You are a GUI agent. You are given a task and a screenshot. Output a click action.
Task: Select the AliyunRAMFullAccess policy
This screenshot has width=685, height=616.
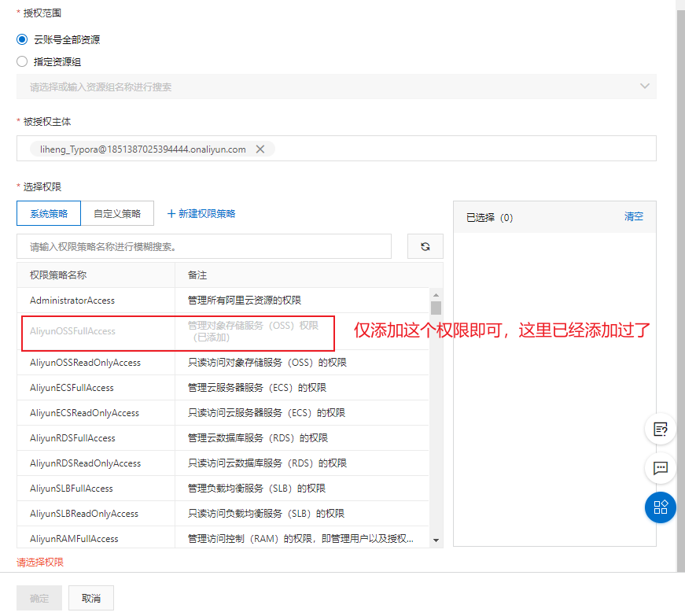click(74, 539)
